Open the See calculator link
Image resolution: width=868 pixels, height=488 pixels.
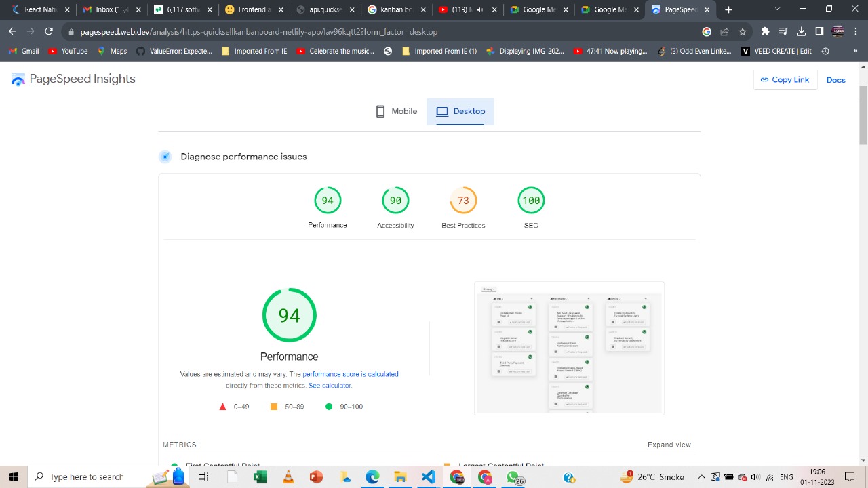click(x=330, y=386)
